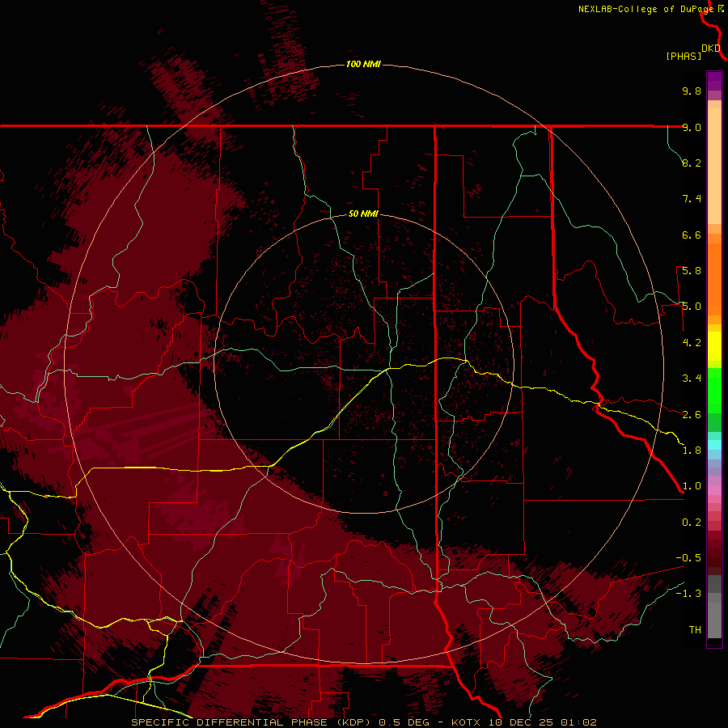This screenshot has width=728, height=728.
Task: Click the 3.4 scale value
Action: [692, 379]
